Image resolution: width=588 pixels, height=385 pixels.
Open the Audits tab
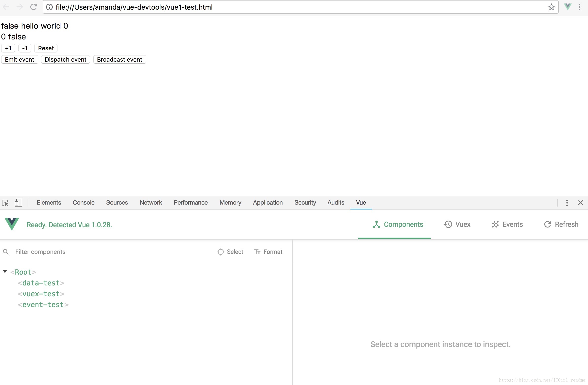(x=336, y=203)
